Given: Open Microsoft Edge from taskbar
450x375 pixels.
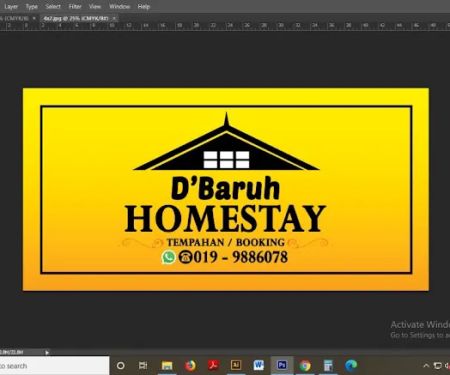Looking at the screenshot, I should (x=351, y=366).
